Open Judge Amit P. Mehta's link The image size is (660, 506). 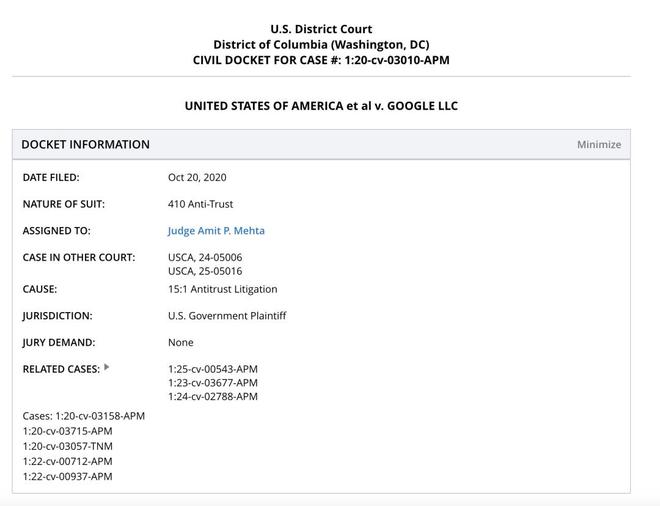(x=216, y=231)
